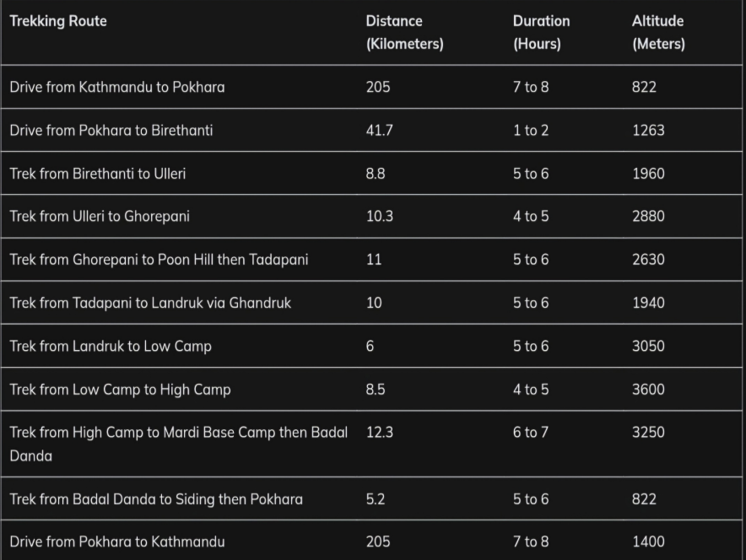Screen dimensions: 746x560
Task: Click the 2630 altitude value
Action: click(648, 260)
